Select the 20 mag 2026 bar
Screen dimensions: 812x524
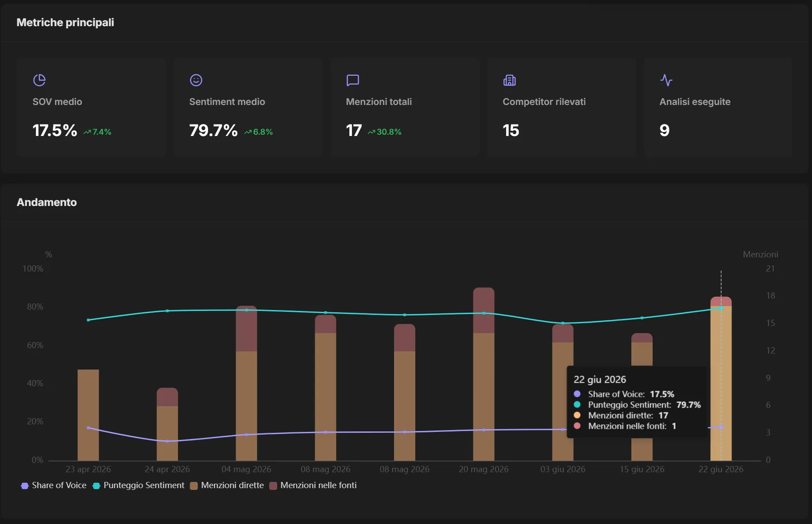coord(483,374)
